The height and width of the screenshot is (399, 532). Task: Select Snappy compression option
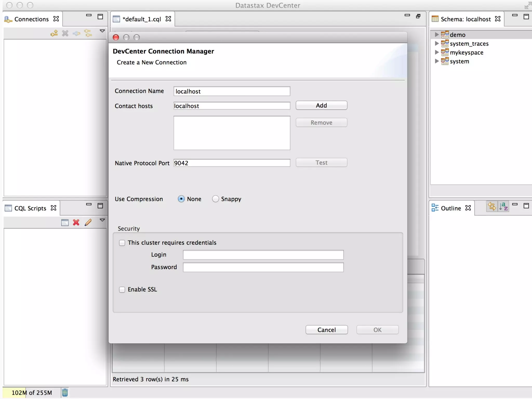pyautogui.click(x=215, y=199)
